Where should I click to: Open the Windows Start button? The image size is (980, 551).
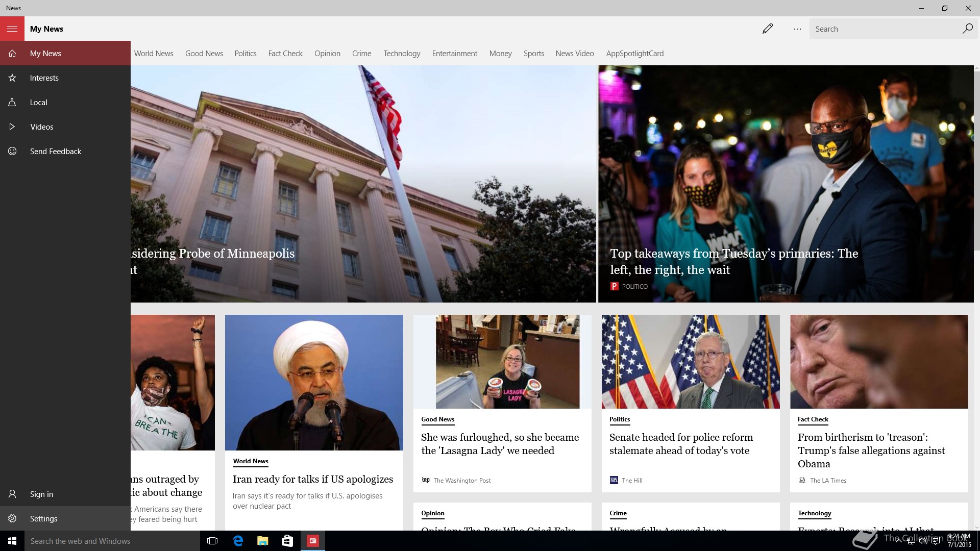(12, 541)
